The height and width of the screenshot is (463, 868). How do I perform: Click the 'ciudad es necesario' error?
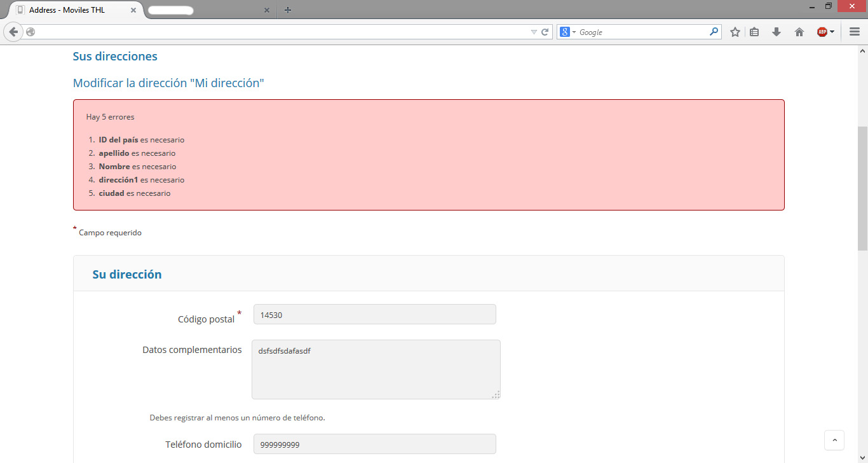pyautogui.click(x=135, y=193)
